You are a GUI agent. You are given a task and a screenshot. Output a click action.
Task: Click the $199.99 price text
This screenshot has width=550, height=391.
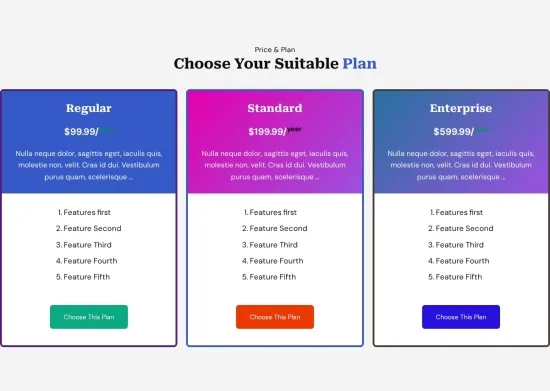[267, 132]
